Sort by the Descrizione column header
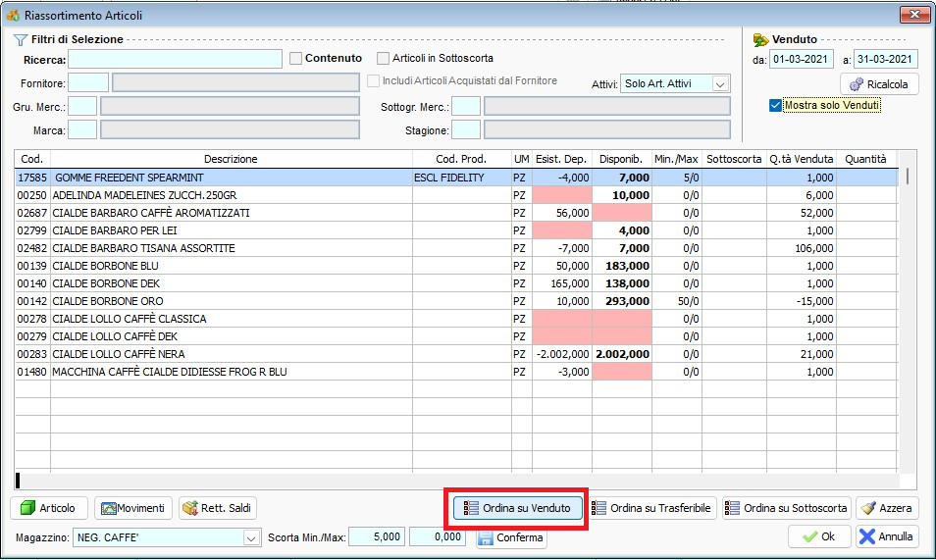This screenshot has height=560, width=936. click(x=231, y=159)
